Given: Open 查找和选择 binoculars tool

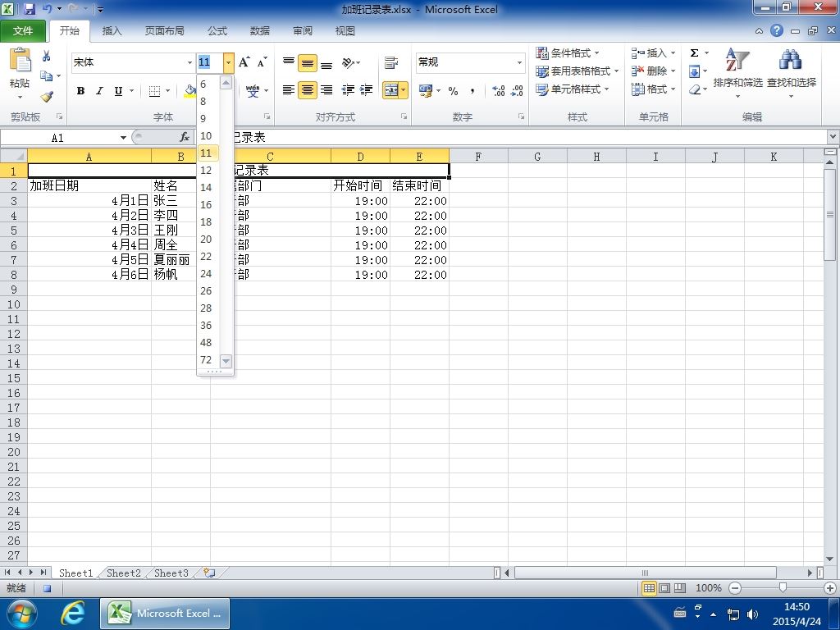Looking at the screenshot, I should (x=792, y=73).
